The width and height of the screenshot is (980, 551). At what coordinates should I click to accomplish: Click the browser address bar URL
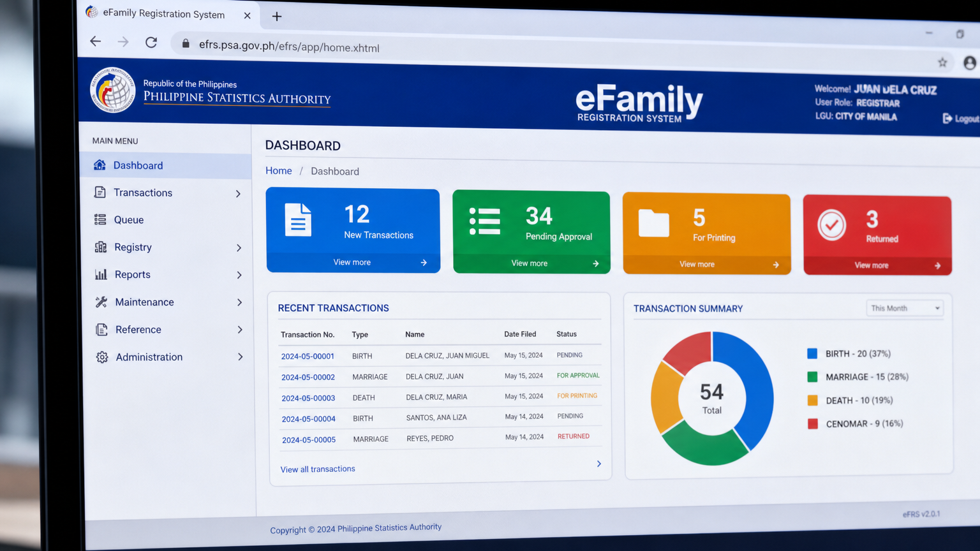(289, 47)
